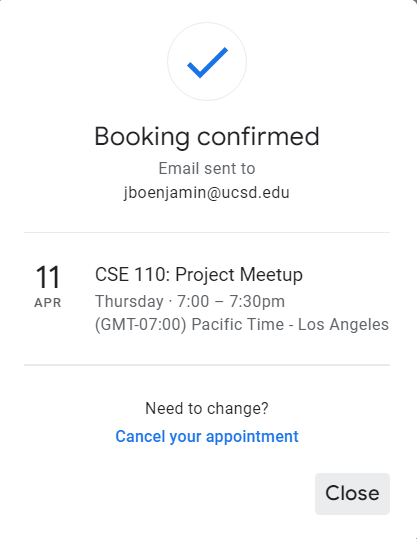Click the APR month label

coord(48,303)
